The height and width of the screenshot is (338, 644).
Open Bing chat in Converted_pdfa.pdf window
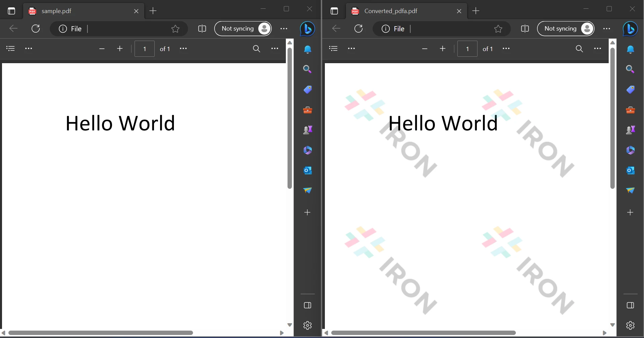tap(630, 29)
